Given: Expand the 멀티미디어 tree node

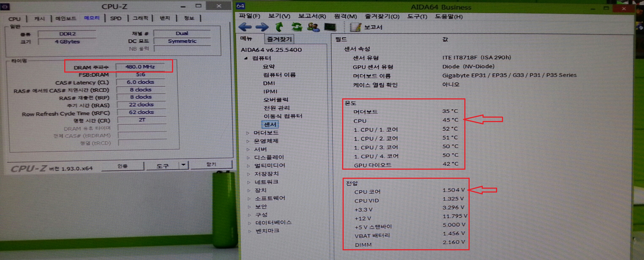Looking at the screenshot, I should click(248, 166).
